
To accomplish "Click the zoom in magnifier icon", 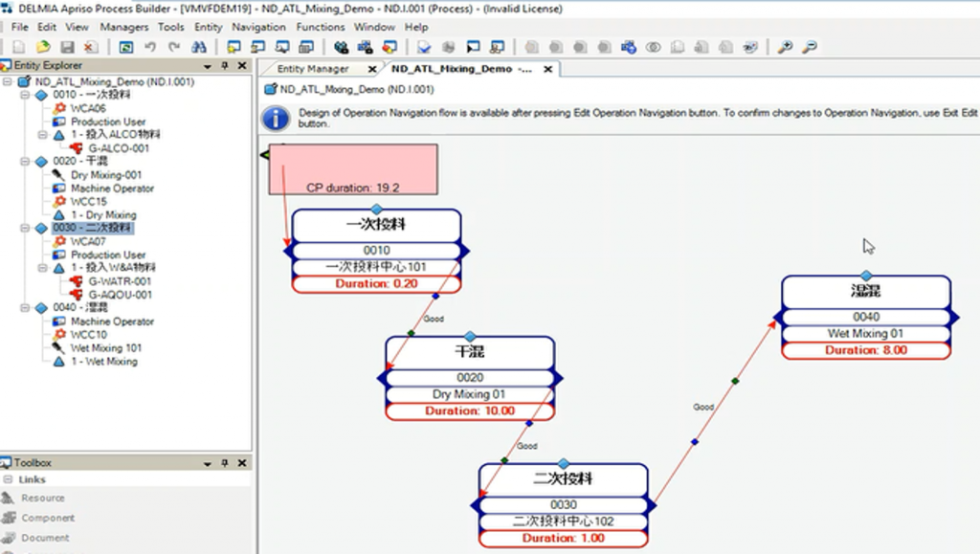I will coord(785,46).
